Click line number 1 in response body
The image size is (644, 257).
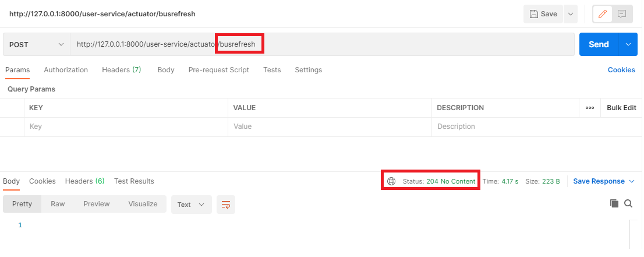click(20, 226)
